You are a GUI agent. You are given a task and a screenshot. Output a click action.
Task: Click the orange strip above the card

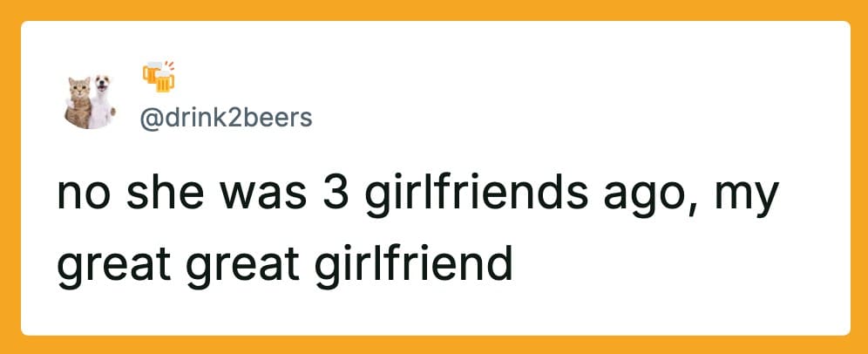(x=434, y=10)
